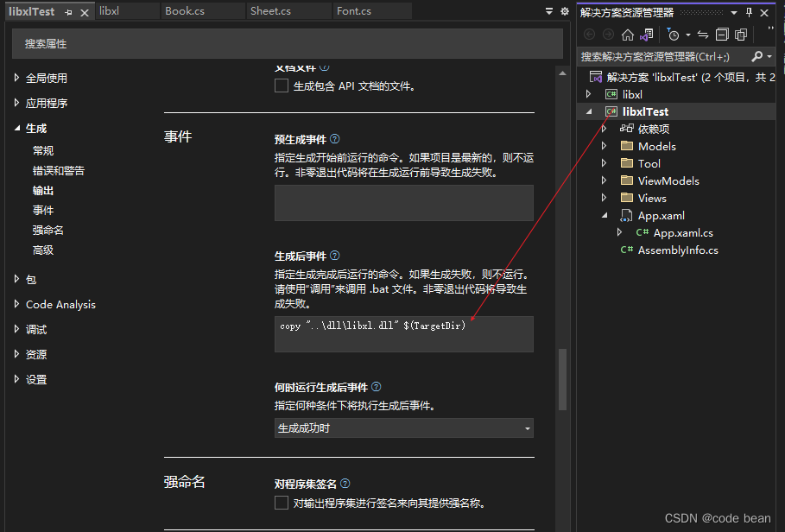Click the Collapse All icon in Solution Explorer
Viewport: 785px width, 532px height.
722,35
